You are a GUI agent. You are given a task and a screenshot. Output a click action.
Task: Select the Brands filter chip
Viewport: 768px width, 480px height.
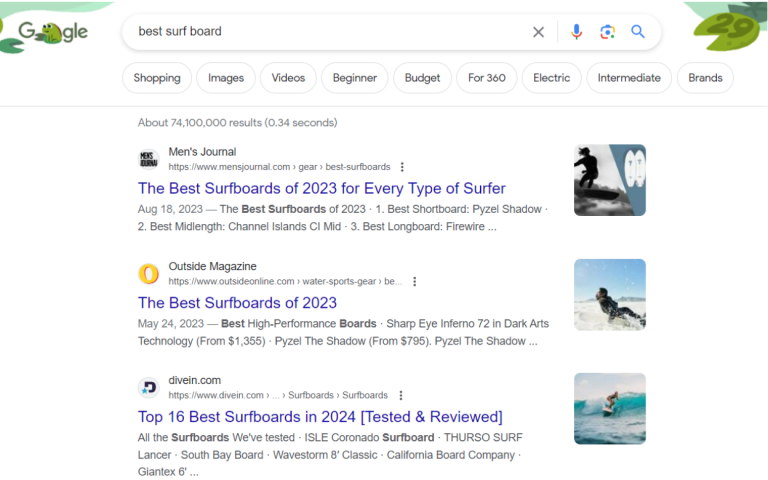coord(705,78)
